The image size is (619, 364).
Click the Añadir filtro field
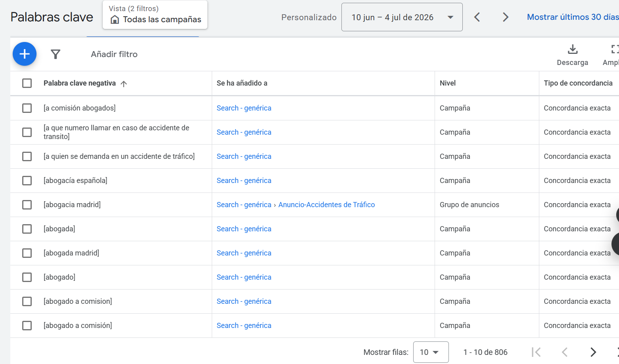(114, 54)
